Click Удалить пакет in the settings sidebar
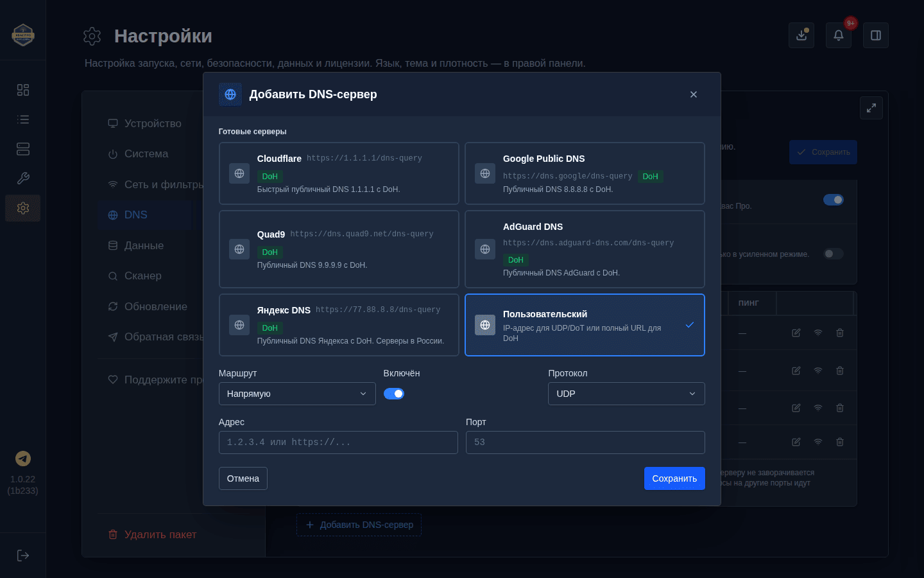Screen dimensions: 924x578 point(153,534)
